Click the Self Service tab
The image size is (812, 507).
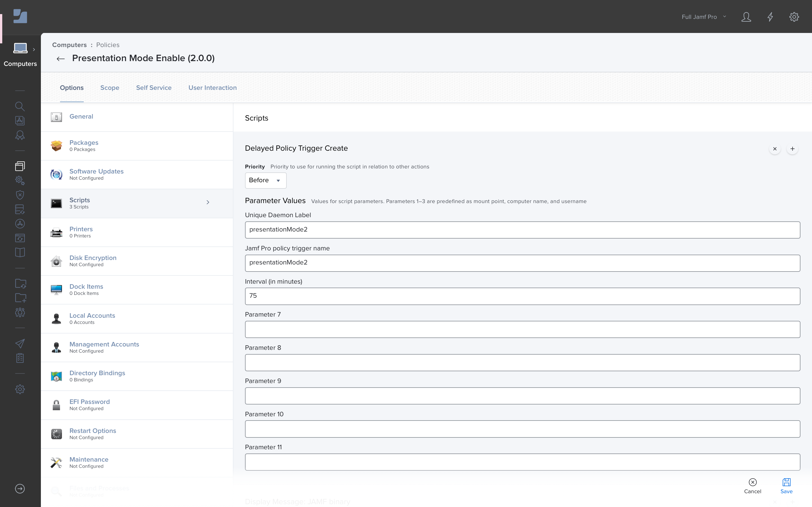pyautogui.click(x=153, y=88)
